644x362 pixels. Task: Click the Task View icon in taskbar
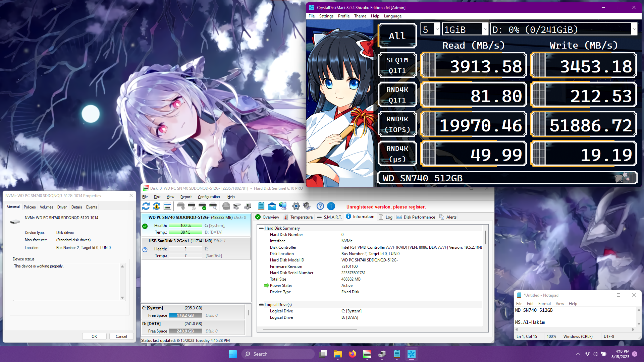(323, 354)
